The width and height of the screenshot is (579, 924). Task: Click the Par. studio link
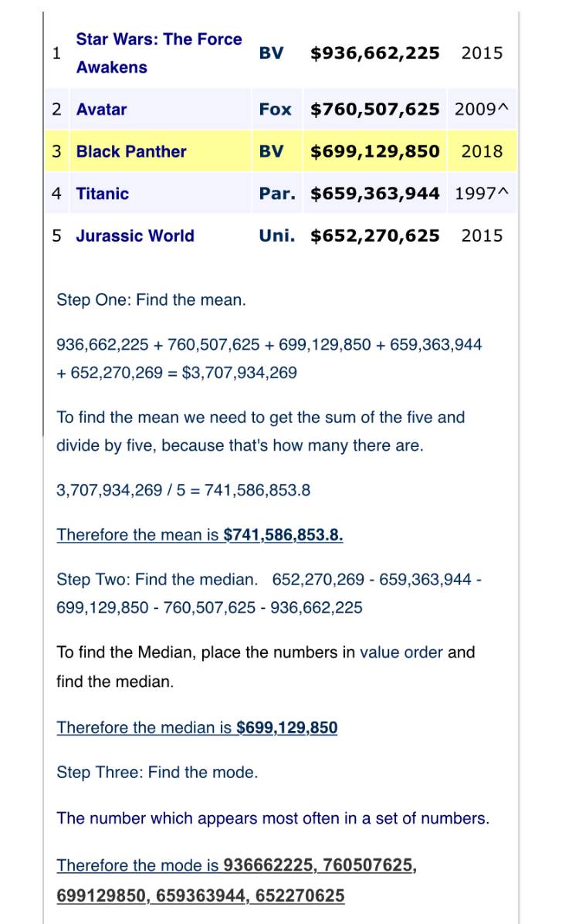click(277, 194)
